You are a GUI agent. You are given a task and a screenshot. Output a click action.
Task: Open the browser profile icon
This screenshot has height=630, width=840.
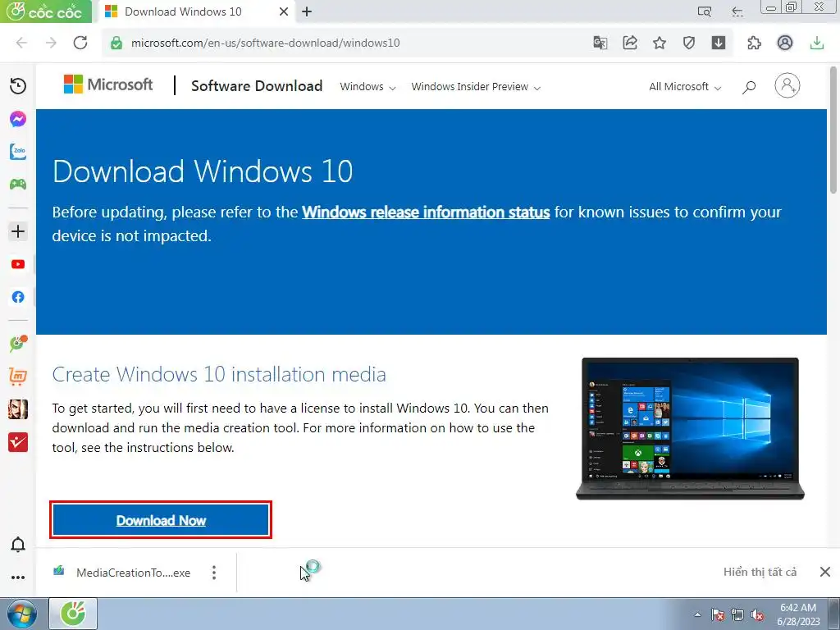pos(785,43)
